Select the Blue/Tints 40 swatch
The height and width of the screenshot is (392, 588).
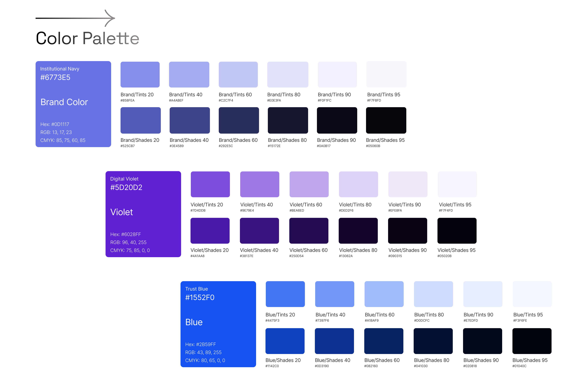click(334, 294)
